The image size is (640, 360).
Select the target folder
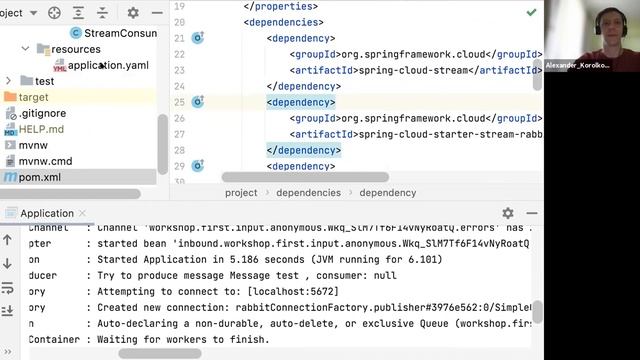click(x=26, y=97)
